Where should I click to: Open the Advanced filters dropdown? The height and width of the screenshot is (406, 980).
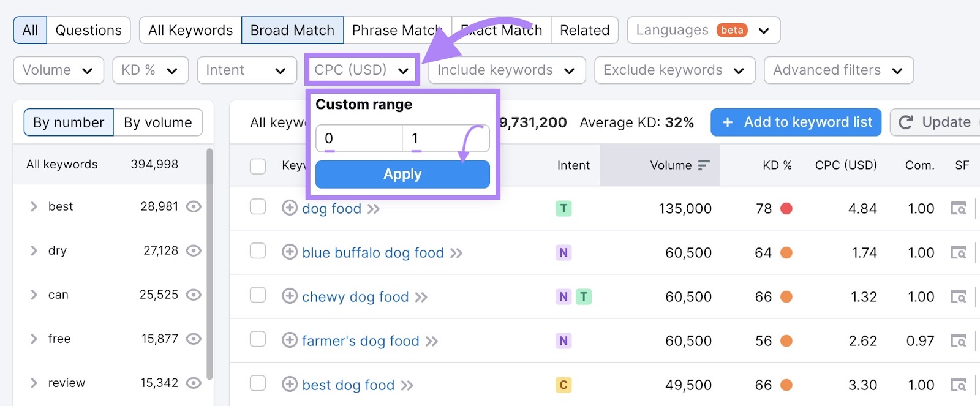coord(838,70)
